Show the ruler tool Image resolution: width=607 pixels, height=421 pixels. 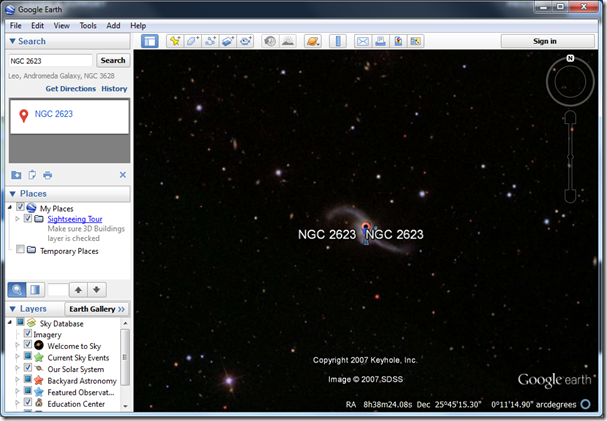(x=338, y=41)
